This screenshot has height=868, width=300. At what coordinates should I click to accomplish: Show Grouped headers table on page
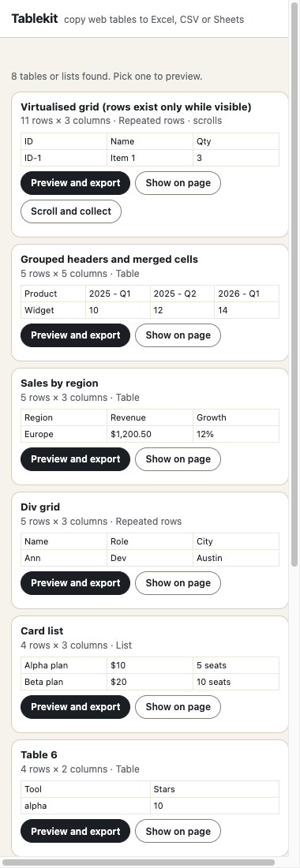tap(178, 335)
